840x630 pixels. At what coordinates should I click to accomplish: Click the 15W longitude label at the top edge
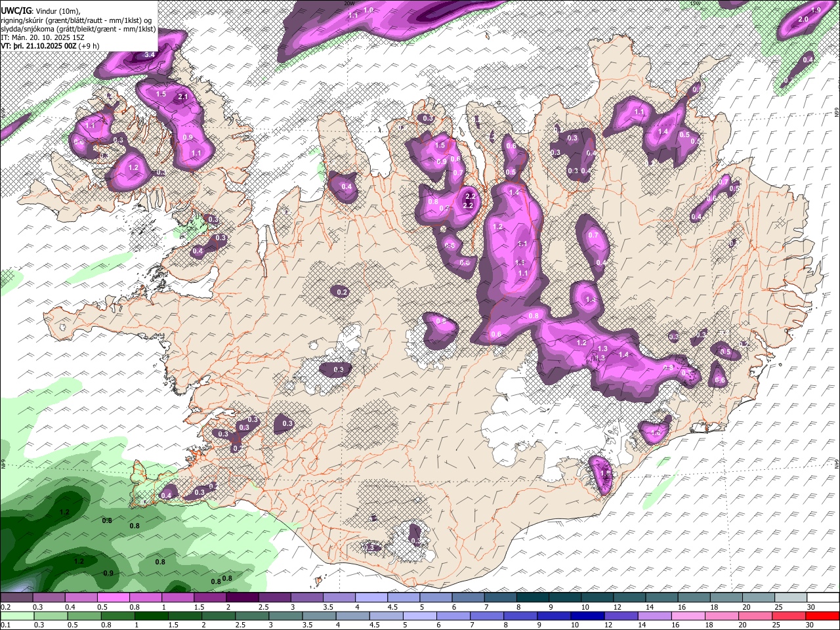(x=696, y=3)
